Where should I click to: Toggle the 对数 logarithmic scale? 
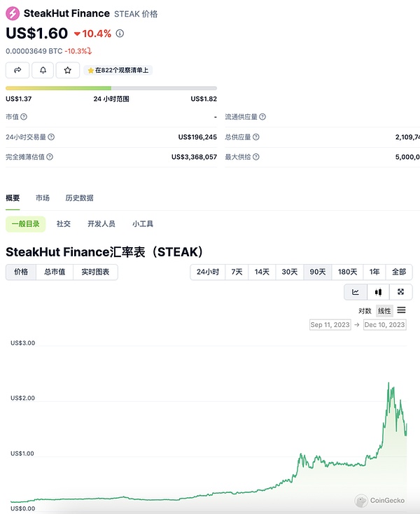tap(365, 311)
